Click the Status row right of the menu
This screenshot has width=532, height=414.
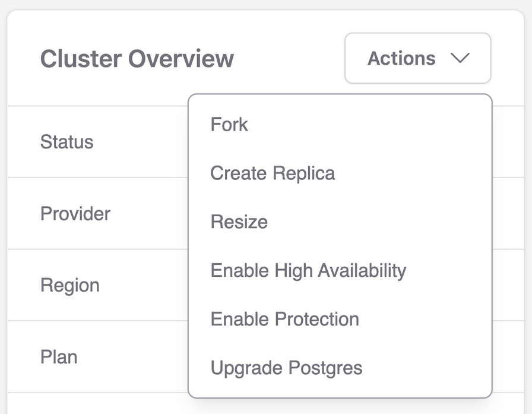click(508, 141)
